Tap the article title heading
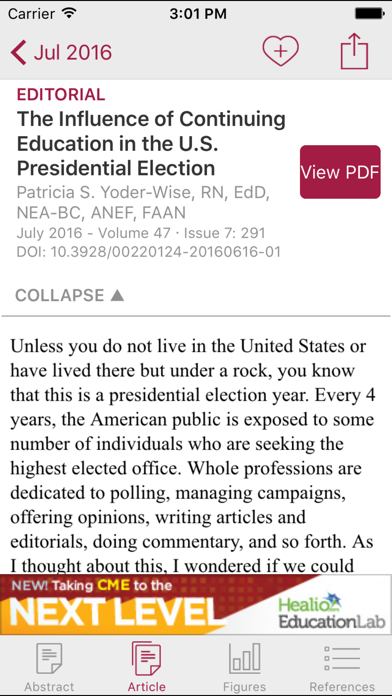This screenshot has height=696, width=392. tap(151, 143)
